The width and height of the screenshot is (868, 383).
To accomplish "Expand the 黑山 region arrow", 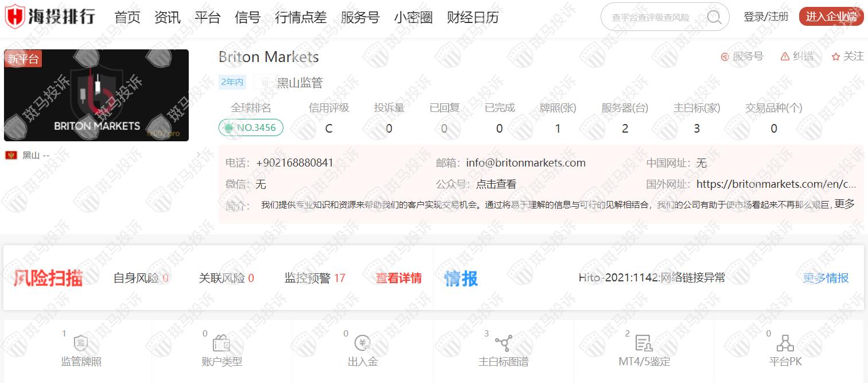I will click(x=198, y=155).
